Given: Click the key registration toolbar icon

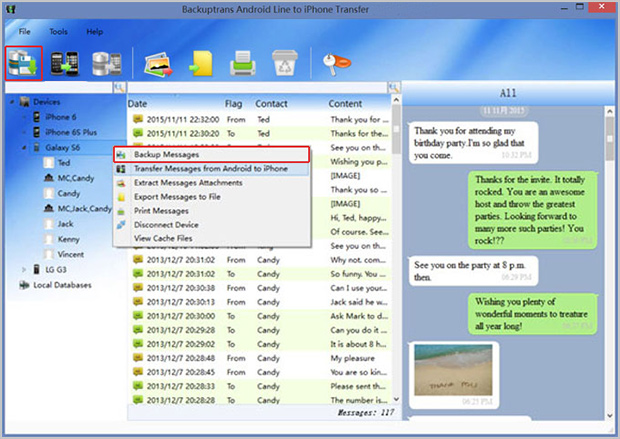Looking at the screenshot, I should pos(333,63).
